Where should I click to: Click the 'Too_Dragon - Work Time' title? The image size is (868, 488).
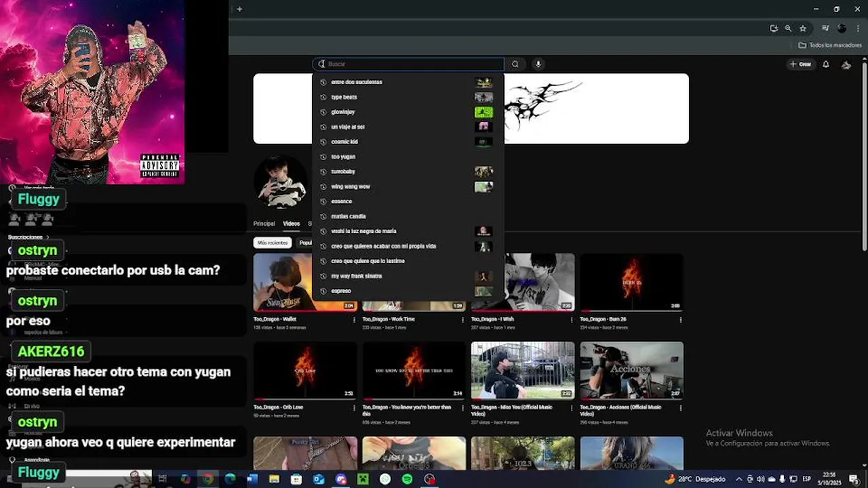click(389, 319)
